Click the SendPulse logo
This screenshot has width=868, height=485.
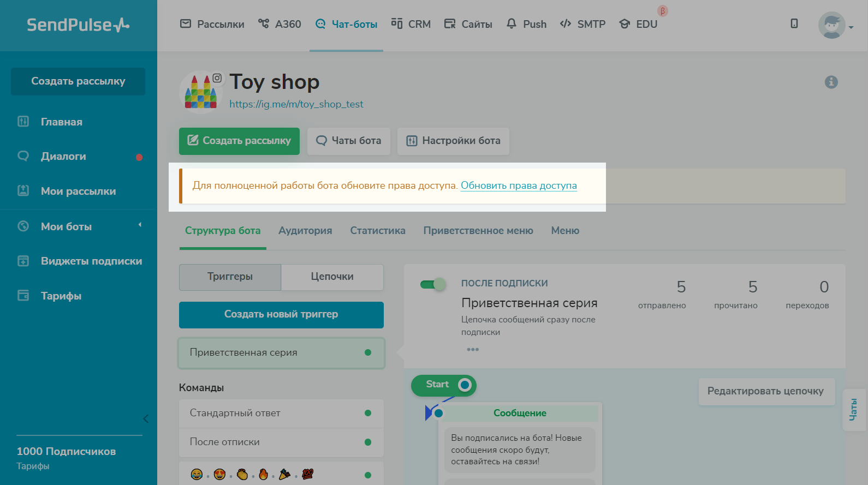coord(78,25)
